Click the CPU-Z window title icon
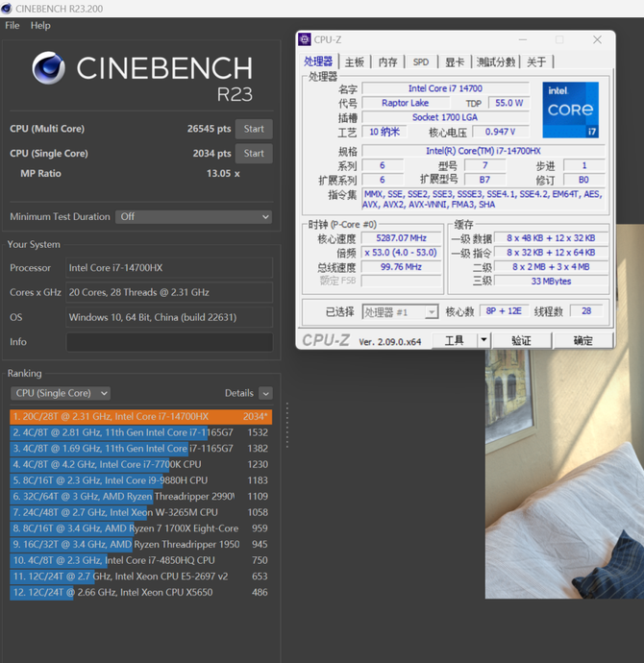The image size is (644, 663). 305,39
